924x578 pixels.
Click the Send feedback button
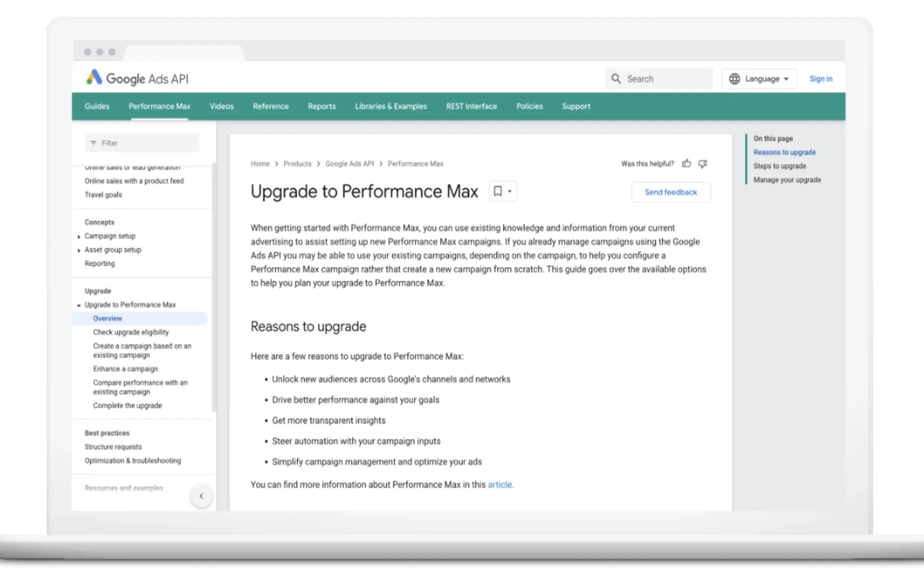[671, 192]
